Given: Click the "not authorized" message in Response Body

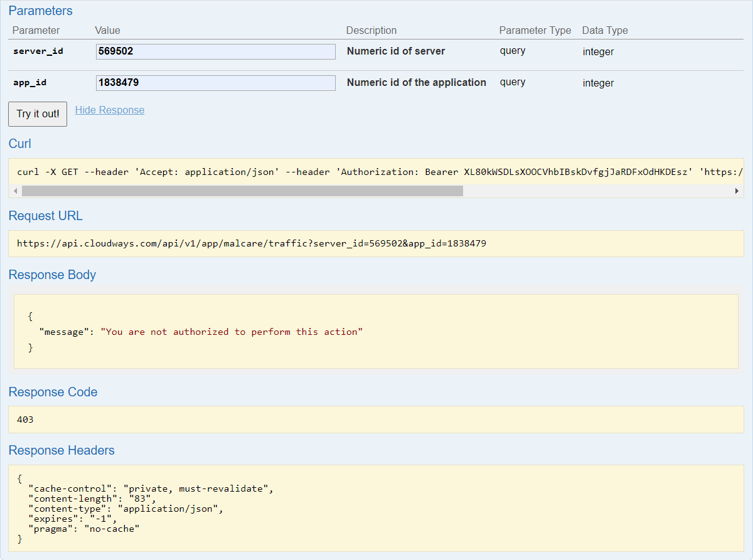Looking at the screenshot, I should 232,332.
